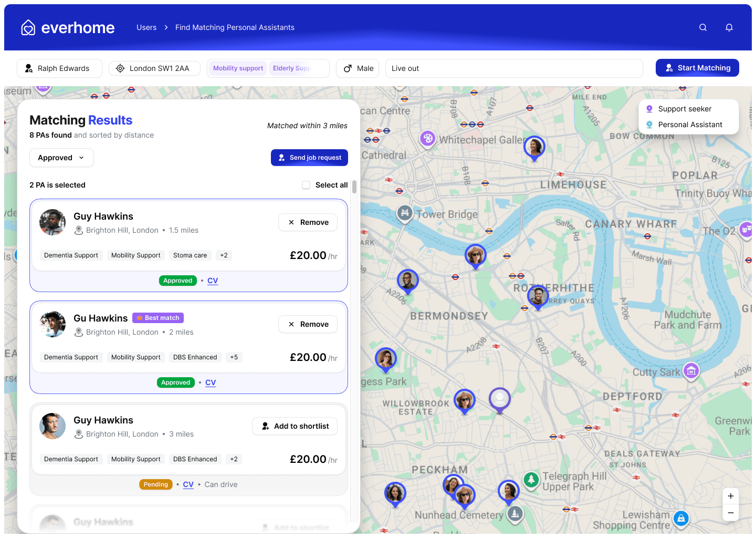Expand +2 skills for Guy Hawkins 3 miles
756x538 pixels.
click(x=234, y=459)
